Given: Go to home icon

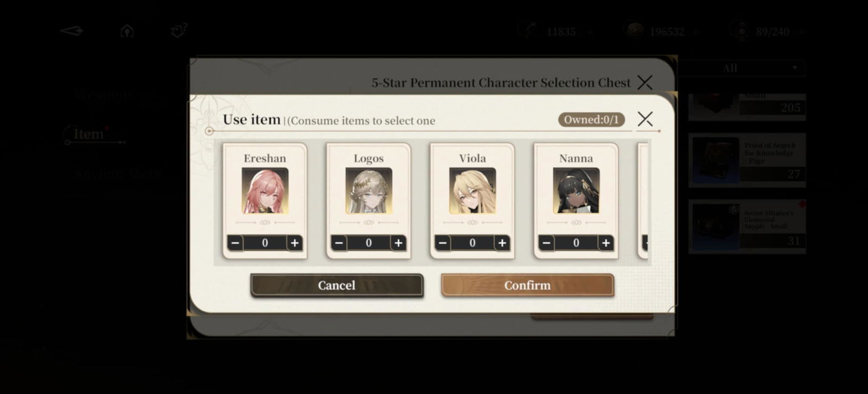Looking at the screenshot, I should (x=127, y=31).
